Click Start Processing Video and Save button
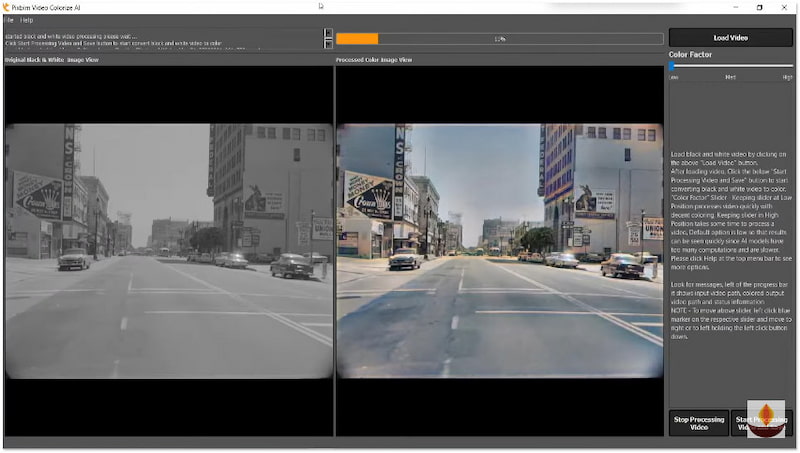This screenshot has width=800, height=453. point(760,422)
